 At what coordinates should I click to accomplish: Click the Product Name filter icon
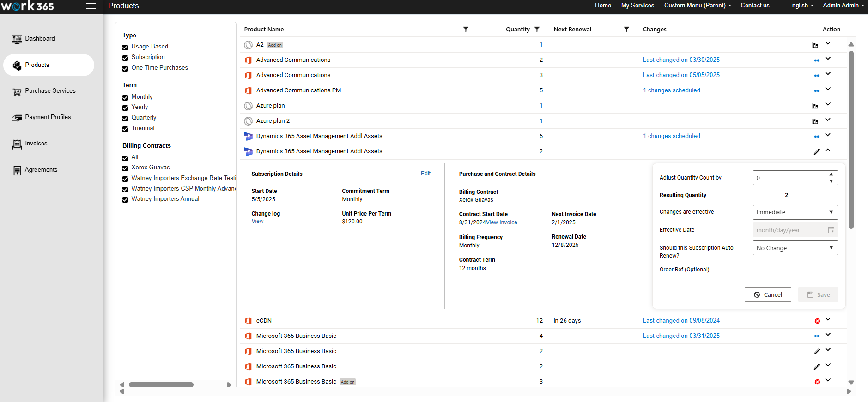[x=466, y=30]
